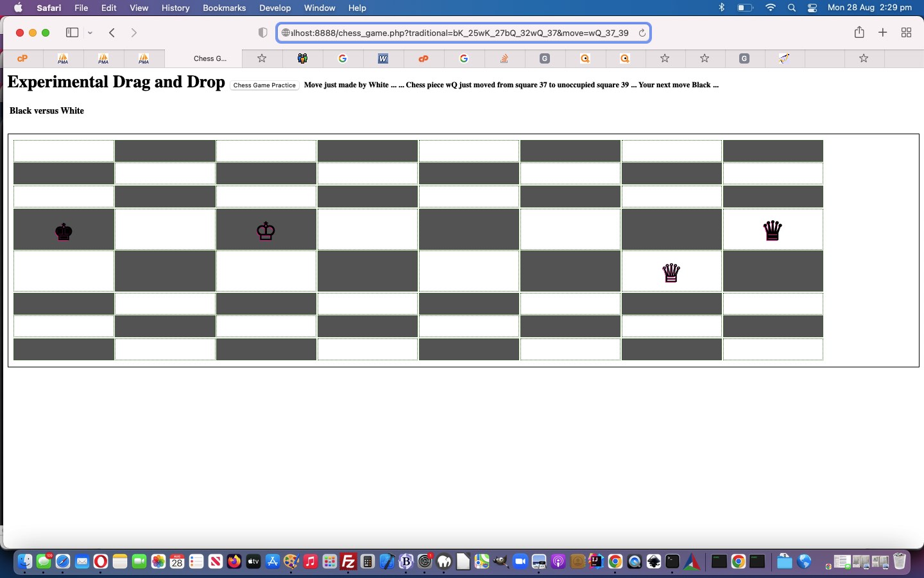Open Messages from the Dock
This screenshot has height=578, width=924.
point(44,562)
